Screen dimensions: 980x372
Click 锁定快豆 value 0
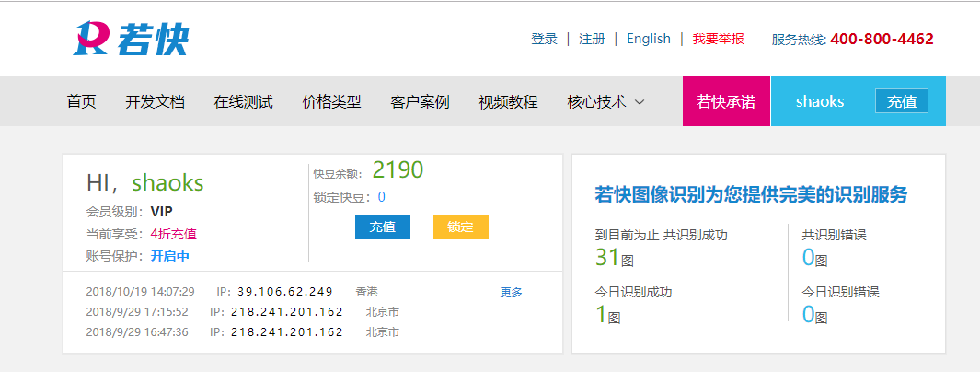coord(381,197)
